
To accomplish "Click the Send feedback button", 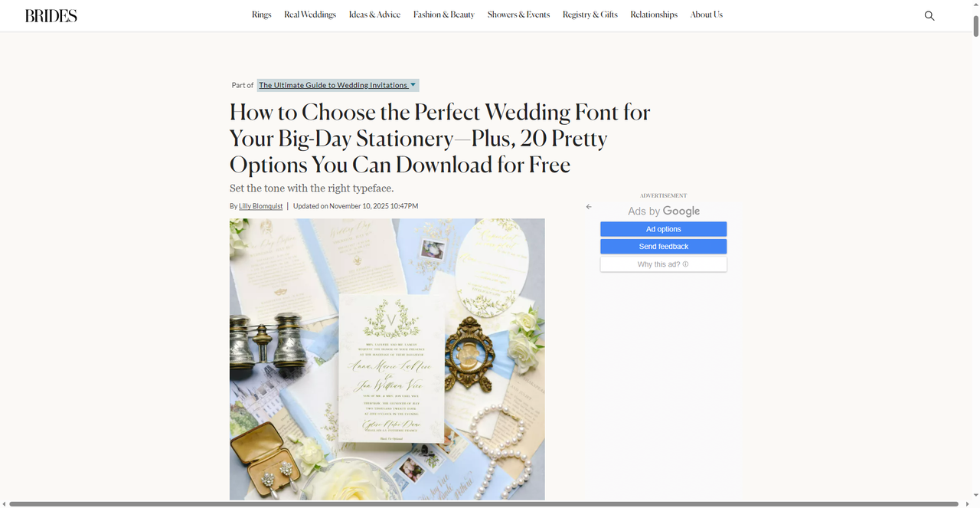I will [663, 247].
